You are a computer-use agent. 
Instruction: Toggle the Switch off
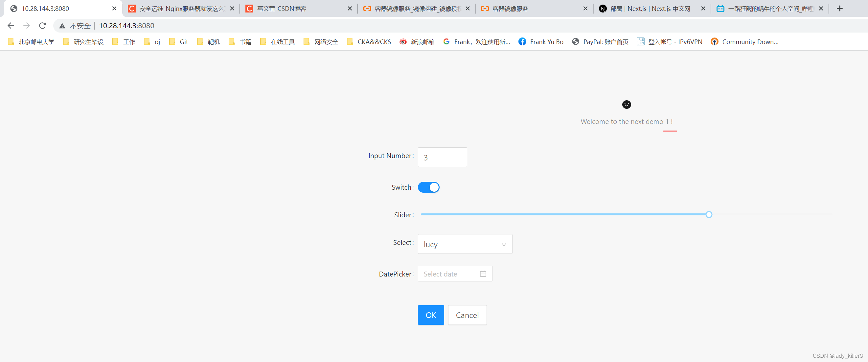[428, 187]
